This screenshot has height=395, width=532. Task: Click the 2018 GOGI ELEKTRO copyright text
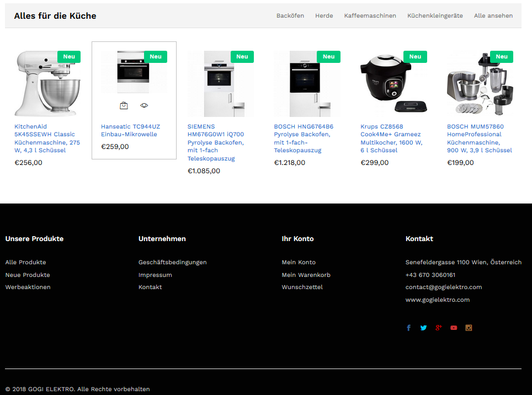77,389
